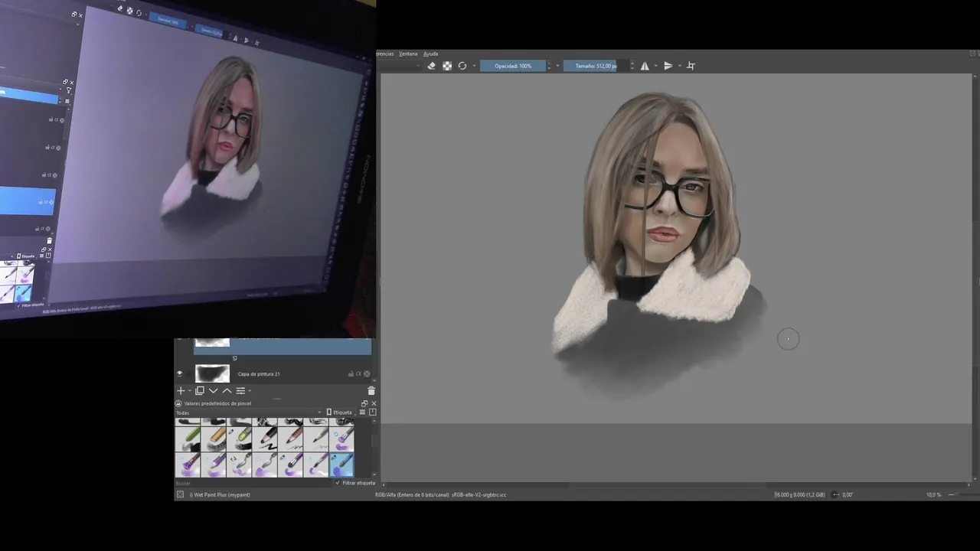
Task: Open horizontal mirror options dropdown
Action: 655,66
